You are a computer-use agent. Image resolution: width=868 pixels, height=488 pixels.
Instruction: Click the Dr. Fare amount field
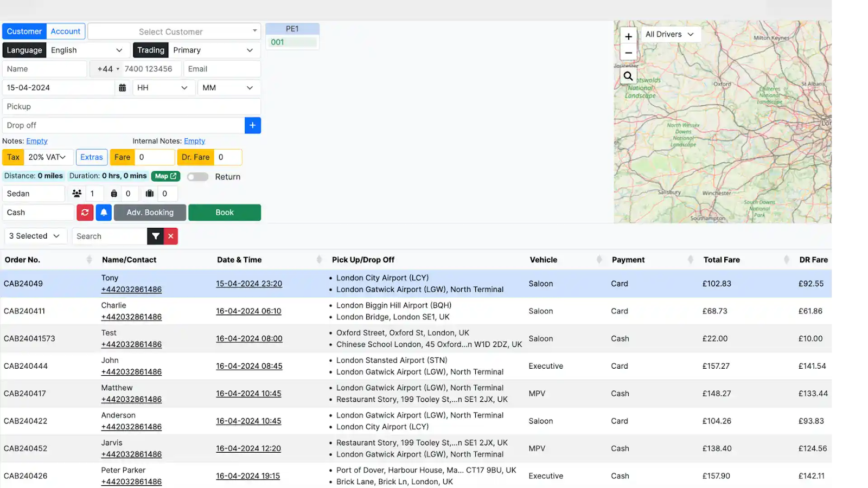coord(228,157)
